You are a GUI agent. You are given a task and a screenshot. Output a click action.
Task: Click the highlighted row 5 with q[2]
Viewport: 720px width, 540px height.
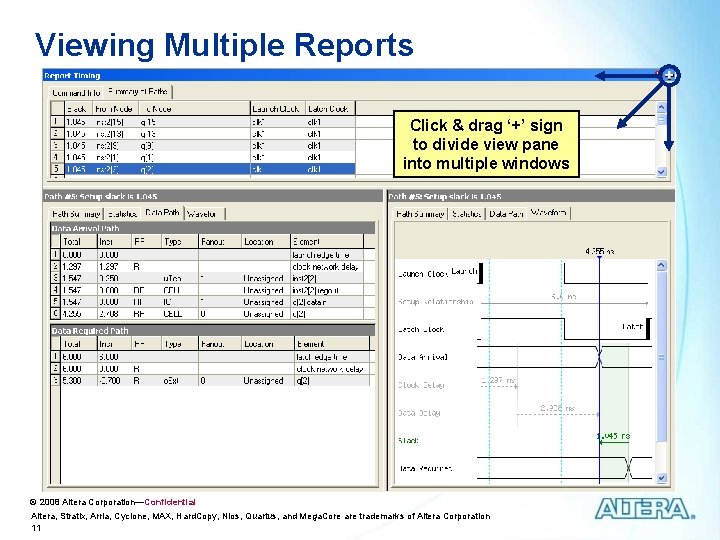tap(202, 169)
